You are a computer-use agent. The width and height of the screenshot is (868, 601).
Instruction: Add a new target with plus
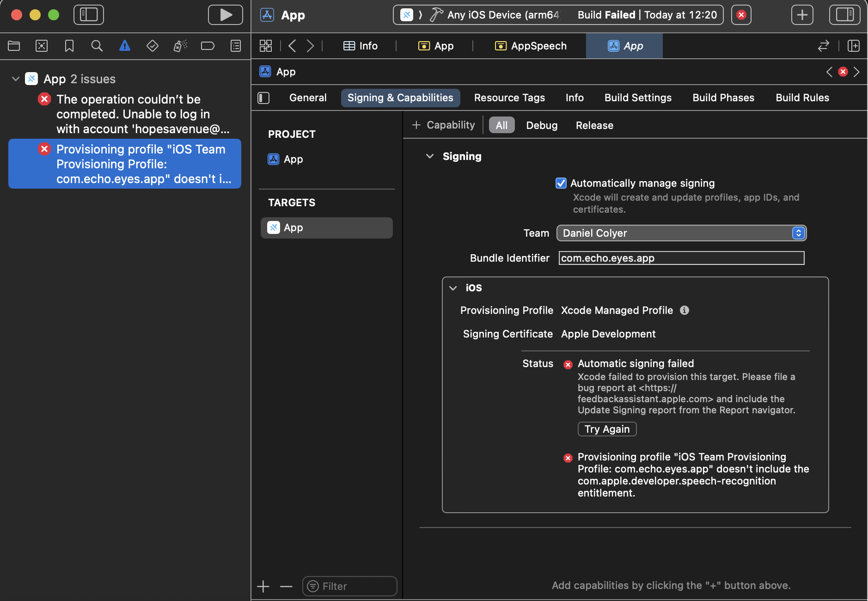pyautogui.click(x=263, y=587)
